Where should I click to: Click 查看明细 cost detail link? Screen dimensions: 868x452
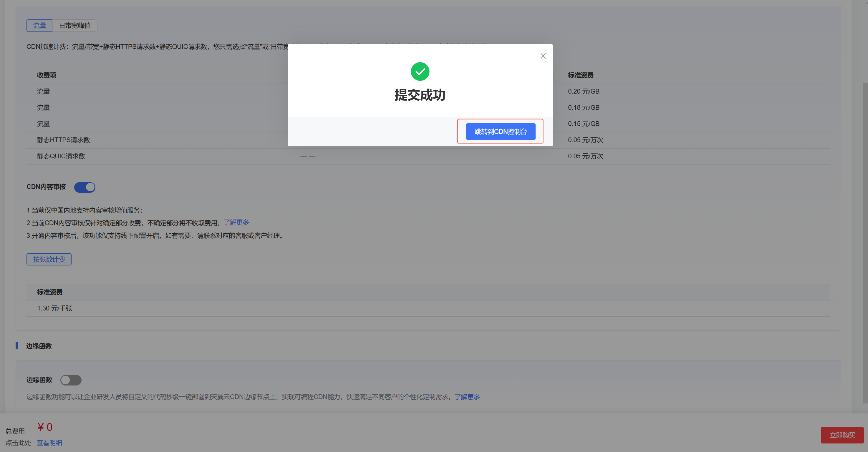[x=49, y=443]
